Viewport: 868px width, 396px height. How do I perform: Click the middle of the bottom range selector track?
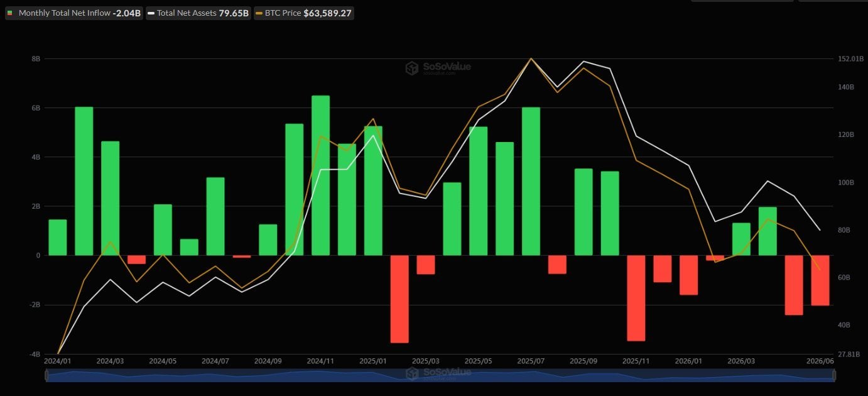tap(440, 375)
